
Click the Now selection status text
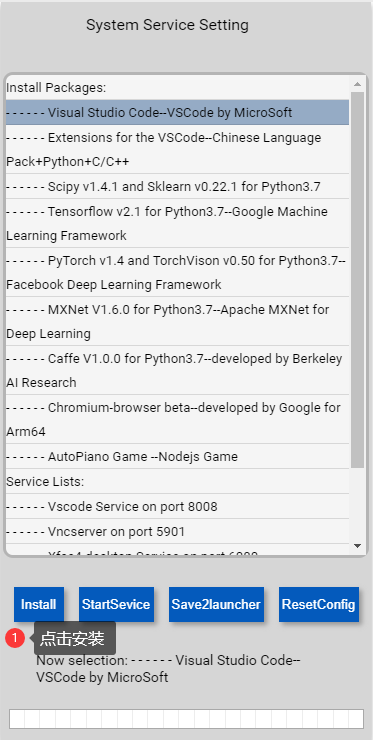168,669
